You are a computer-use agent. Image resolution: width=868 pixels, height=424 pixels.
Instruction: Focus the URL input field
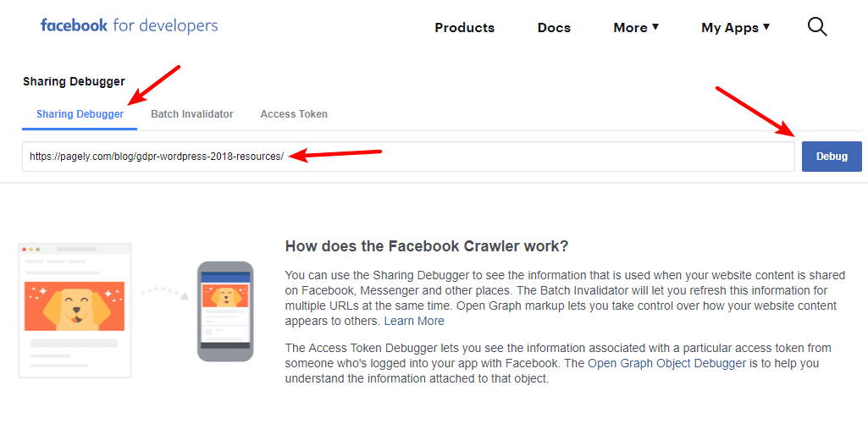point(408,157)
